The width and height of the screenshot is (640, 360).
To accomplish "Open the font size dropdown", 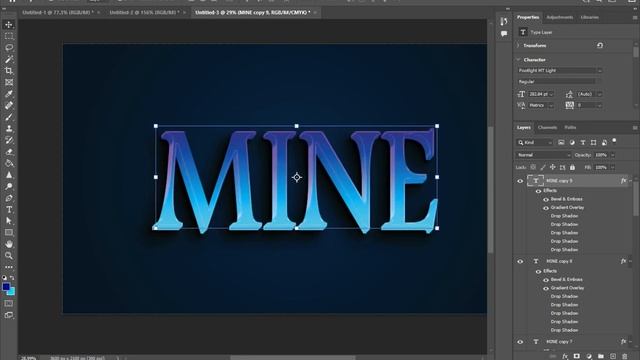I will click(x=551, y=94).
